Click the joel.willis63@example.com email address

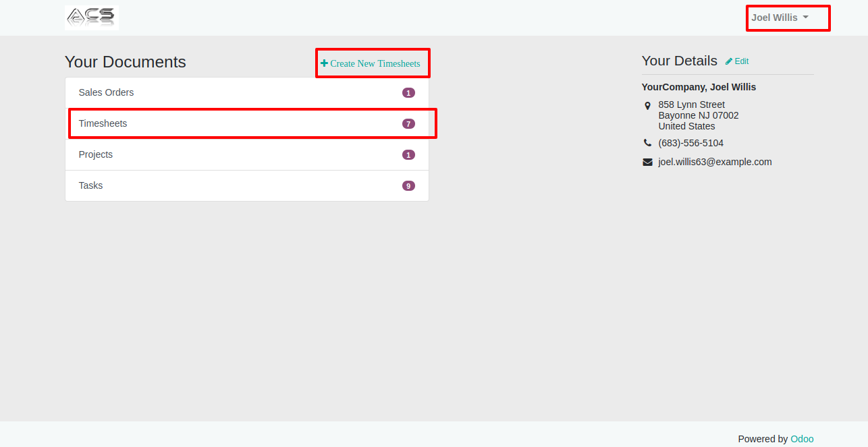[715, 162]
